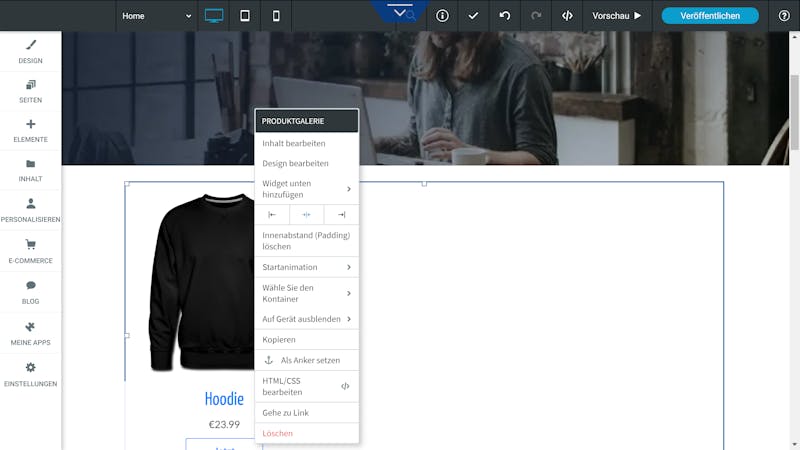Align widget to the left
The height and width of the screenshot is (450, 800).
point(272,215)
